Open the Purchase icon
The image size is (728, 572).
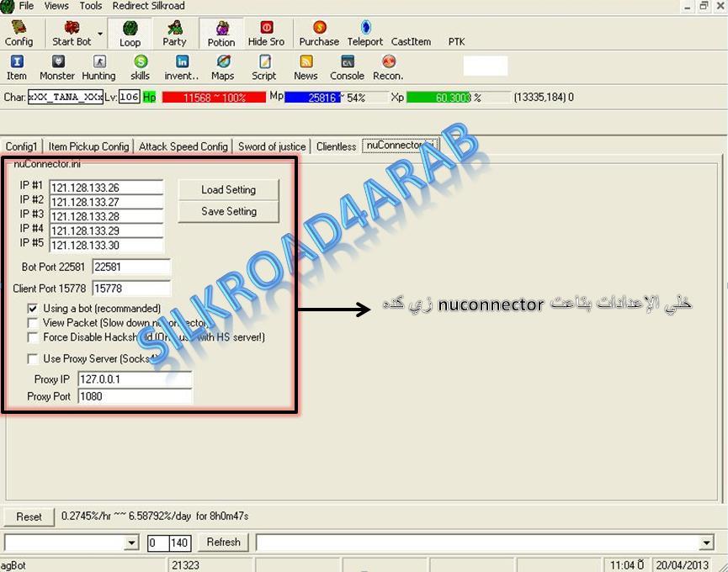pyautogui.click(x=319, y=33)
